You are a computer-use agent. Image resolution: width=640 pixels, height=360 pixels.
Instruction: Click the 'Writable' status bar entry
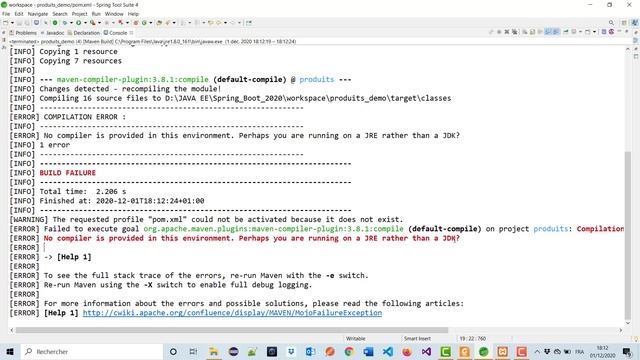point(356,338)
